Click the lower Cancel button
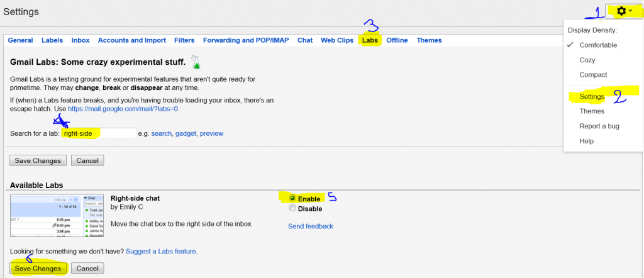 click(x=87, y=269)
